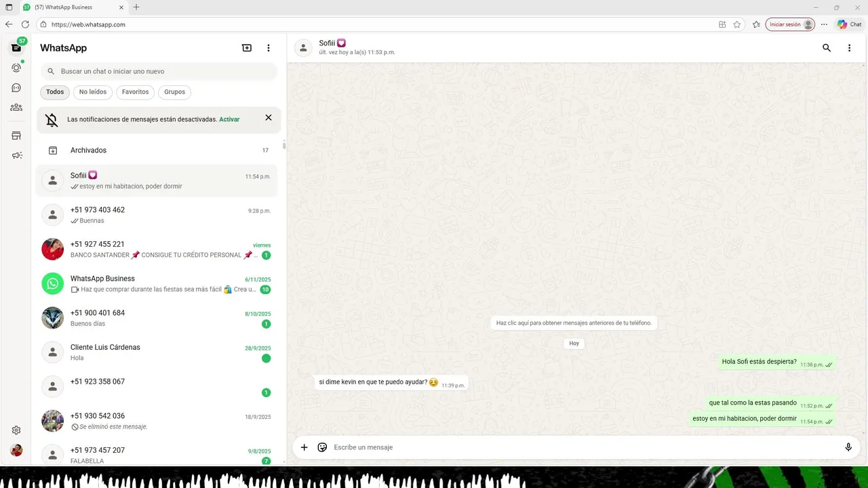Open Settings gear in WhatsApp sidebar

pyautogui.click(x=16, y=430)
